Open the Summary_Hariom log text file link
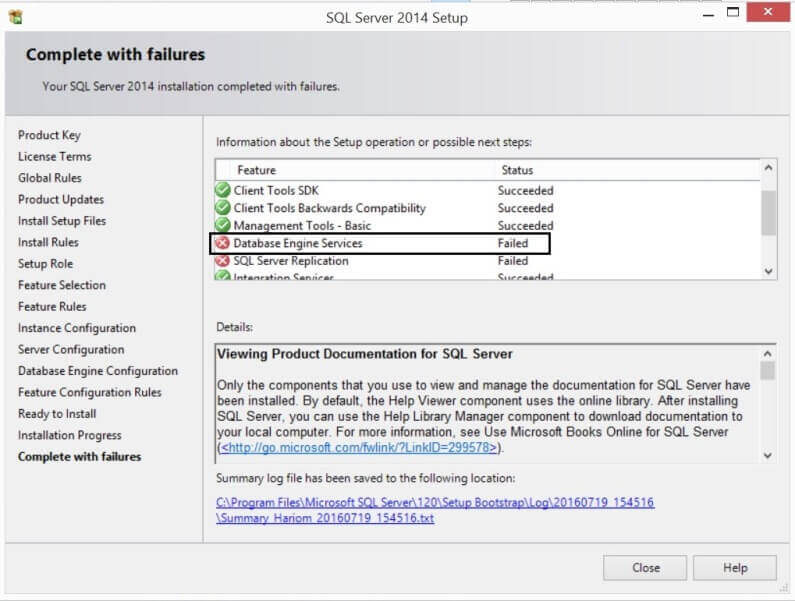 (325, 518)
